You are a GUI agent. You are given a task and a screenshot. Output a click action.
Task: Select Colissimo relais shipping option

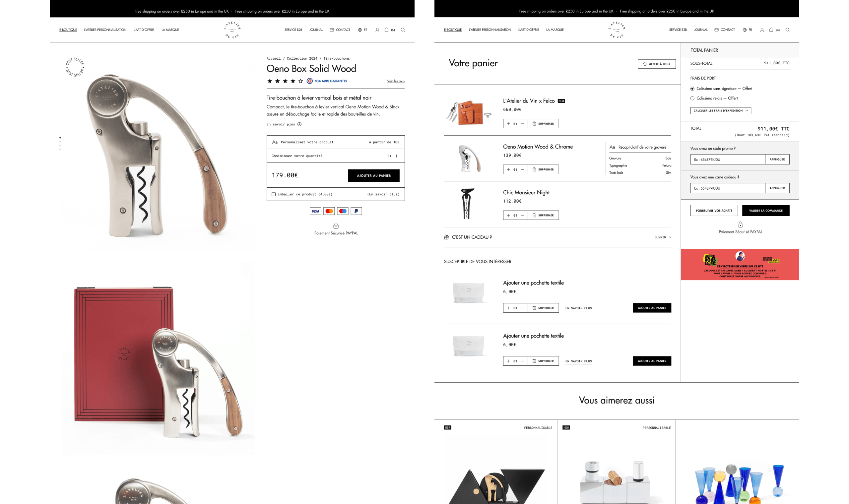tap(692, 98)
